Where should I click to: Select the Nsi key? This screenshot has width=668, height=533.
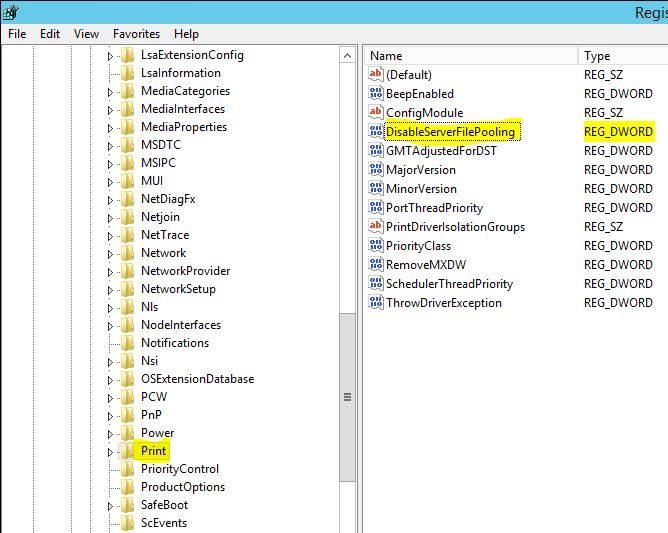(150, 361)
